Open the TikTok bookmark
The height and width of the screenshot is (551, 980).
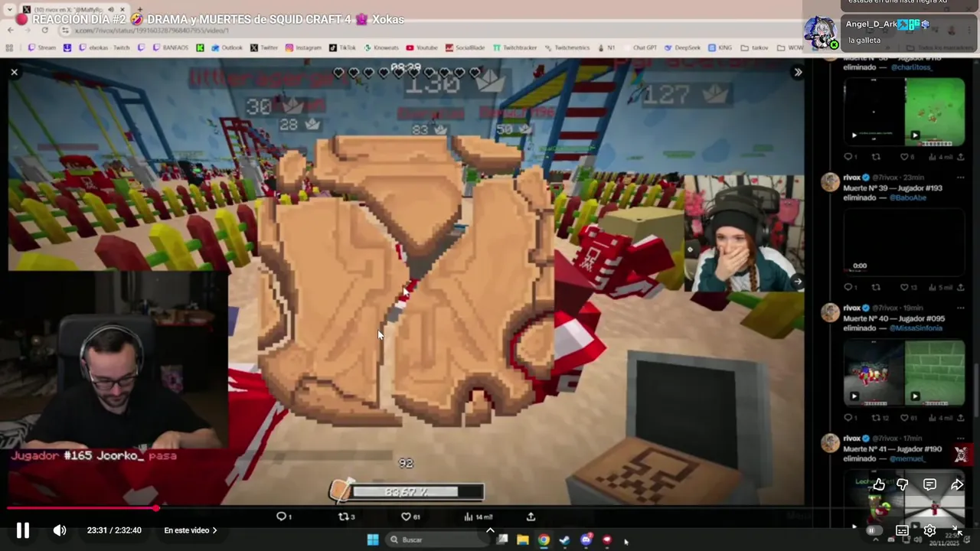point(343,47)
